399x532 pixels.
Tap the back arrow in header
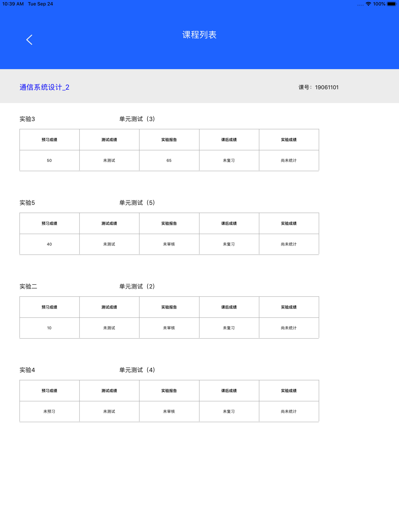29,40
